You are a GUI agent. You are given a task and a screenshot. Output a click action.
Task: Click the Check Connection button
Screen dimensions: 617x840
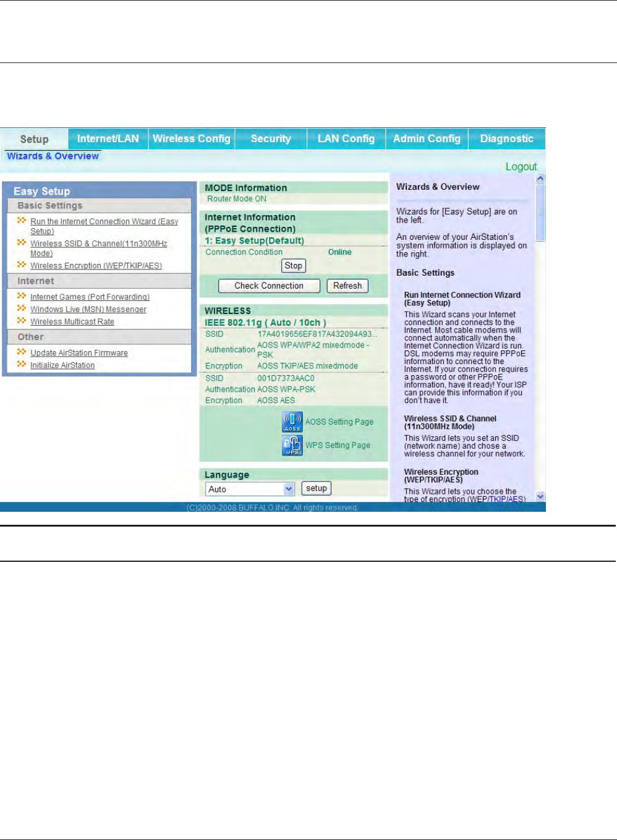coord(269,286)
